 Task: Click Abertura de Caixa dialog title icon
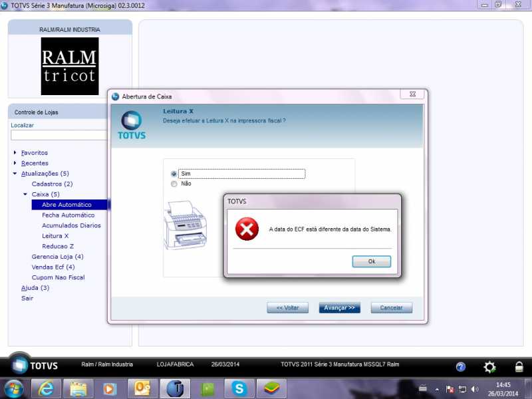(x=115, y=96)
